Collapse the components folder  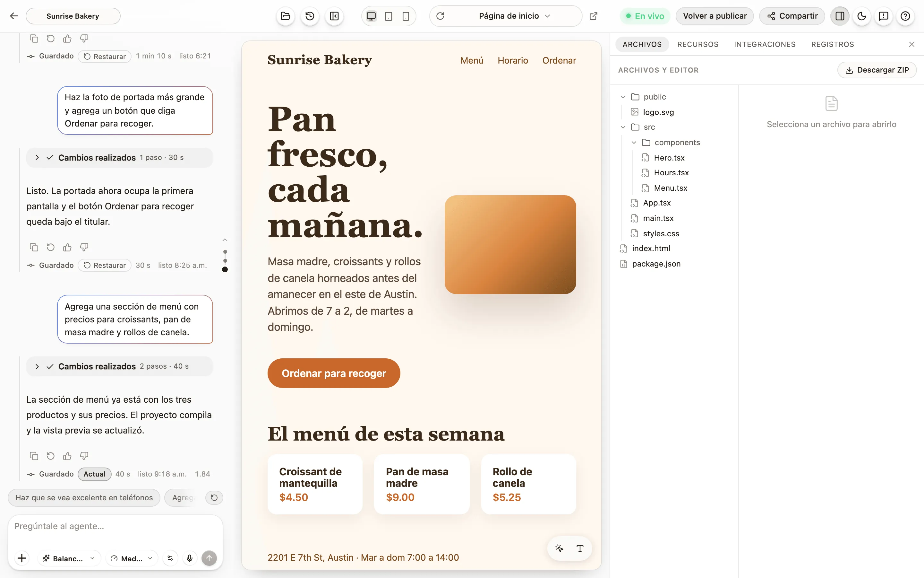click(x=634, y=143)
